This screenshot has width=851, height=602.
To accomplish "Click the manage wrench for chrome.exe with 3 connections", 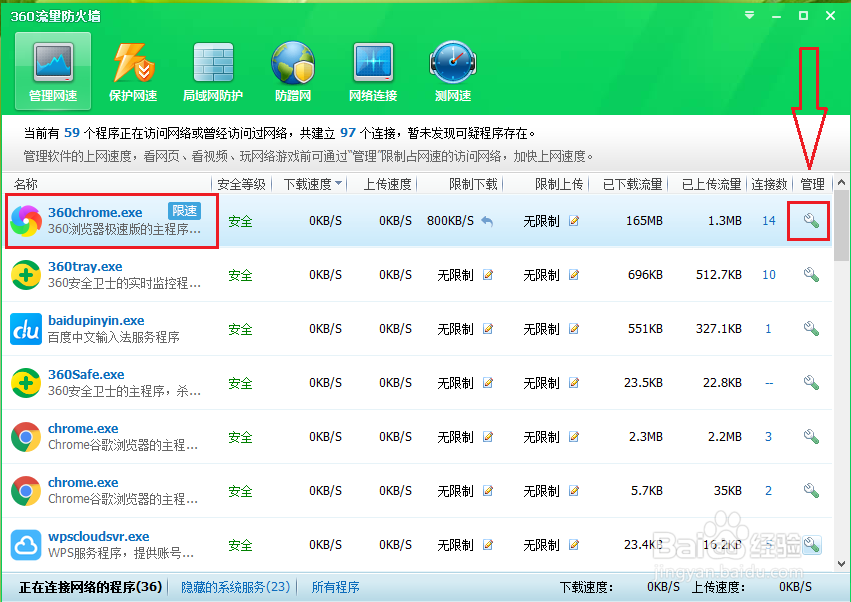I will (811, 436).
